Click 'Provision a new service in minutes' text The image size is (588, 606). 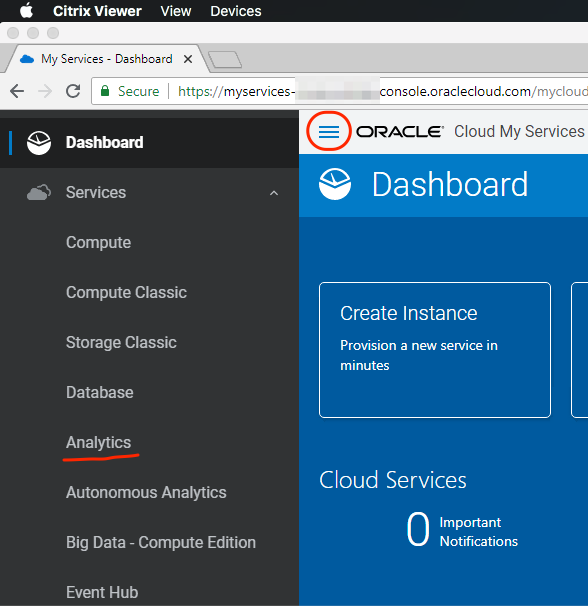point(419,355)
